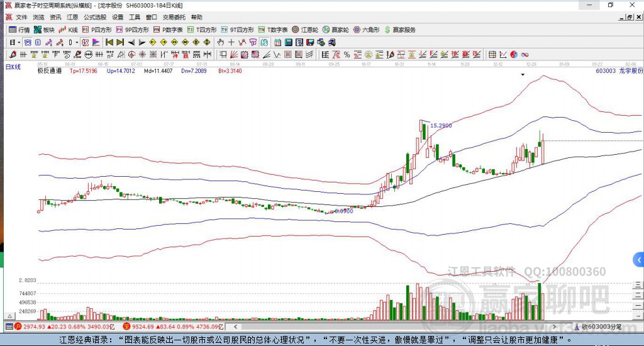Select the percent sign tool
Viewport: 644px width, 346px height.
click(x=347, y=55)
